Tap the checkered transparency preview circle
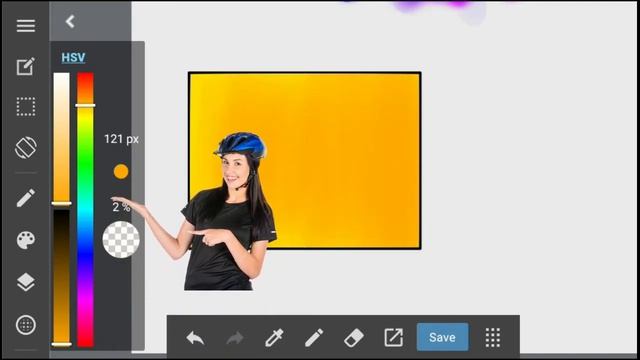Viewport: 640px width, 360px height. pyautogui.click(x=121, y=240)
